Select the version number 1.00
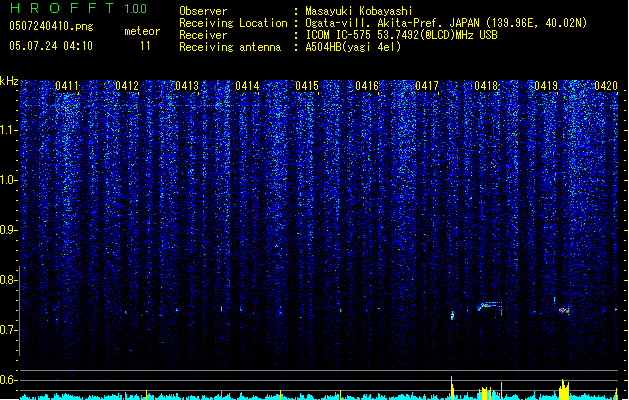Screen dimensions: 629x400 (136, 8)
